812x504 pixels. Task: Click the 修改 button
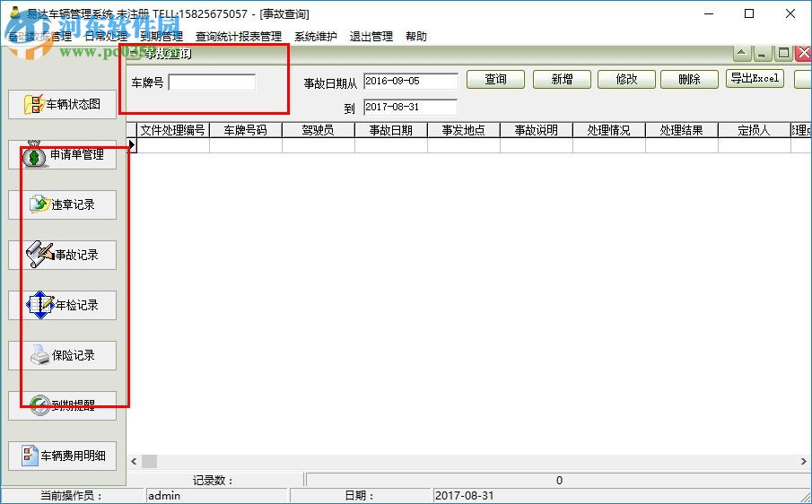626,79
